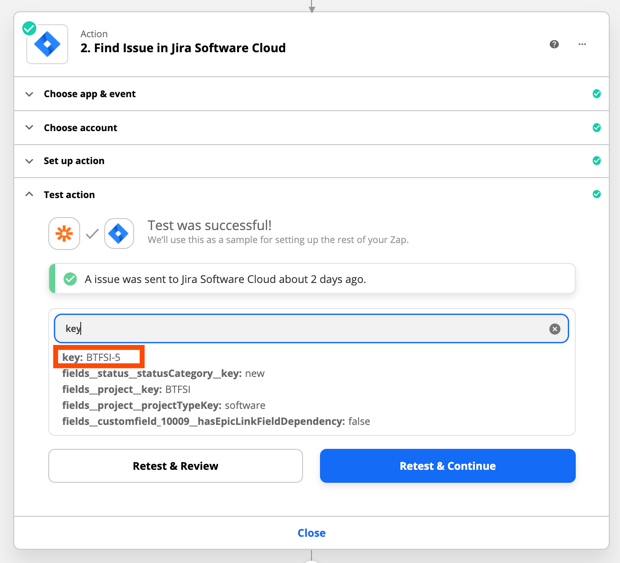Image resolution: width=620 pixels, height=563 pixels.
Task: Click the Jira diamond icon beside test result
Action: (119, 234)
